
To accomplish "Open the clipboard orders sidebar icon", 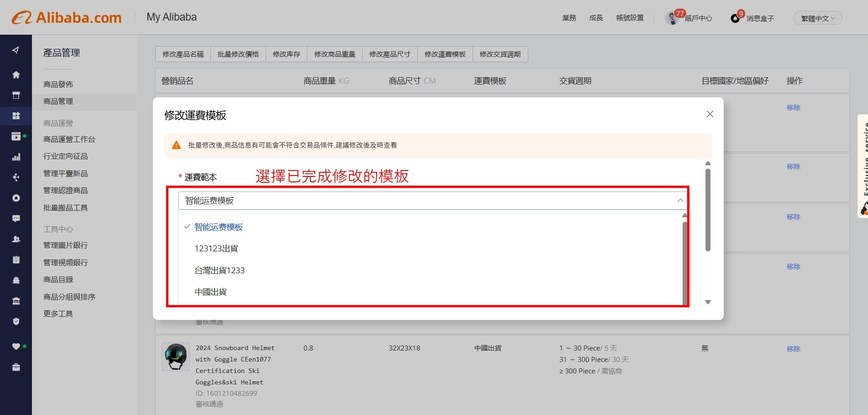I will (x=16, y=260).
